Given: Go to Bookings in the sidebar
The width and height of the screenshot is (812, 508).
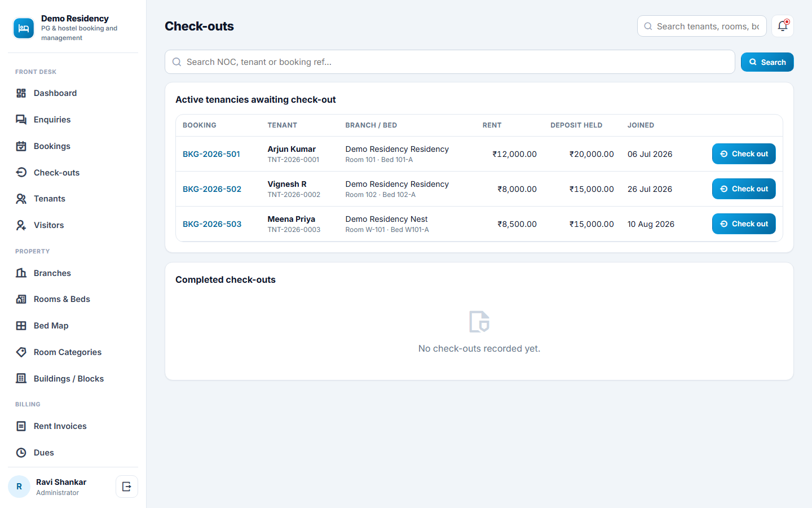Looking at the screenshot, I should [73, 146].
